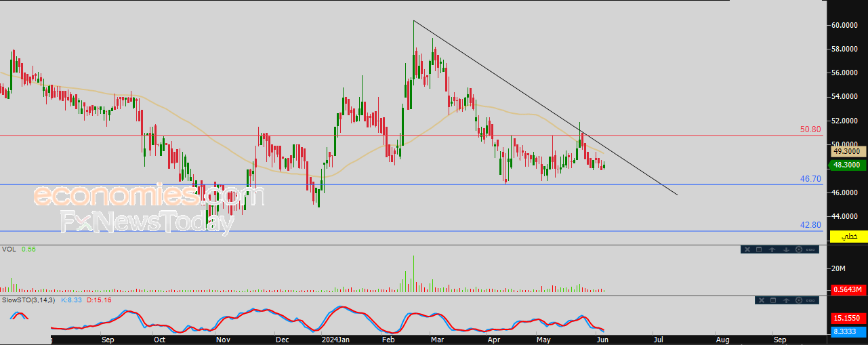This screenshot has width=868, height=345.
Task: Click the yellow scale mode label
Action: pos(848,237)
